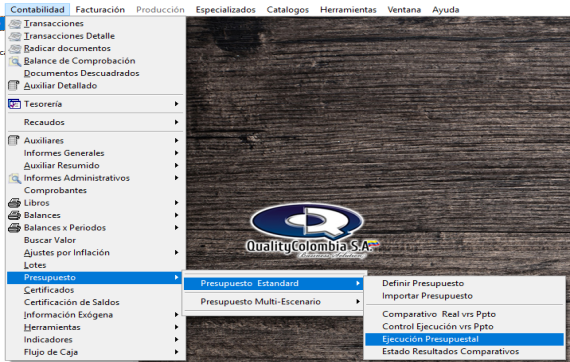Image resolution: width=570 pixels, height=362 pixels.
Task: Open the Especializados menu
Action: [225, 9]
